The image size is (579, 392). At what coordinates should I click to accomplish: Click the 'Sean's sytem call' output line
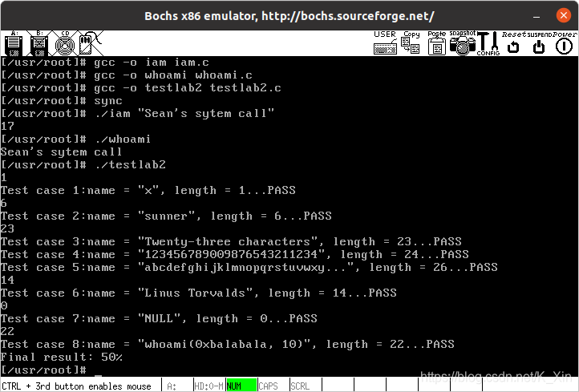[x=61, y=152]
